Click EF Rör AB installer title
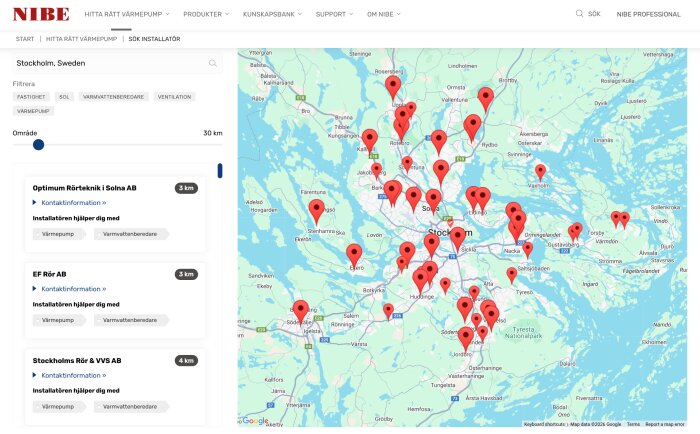 click(x=49, y=274)
